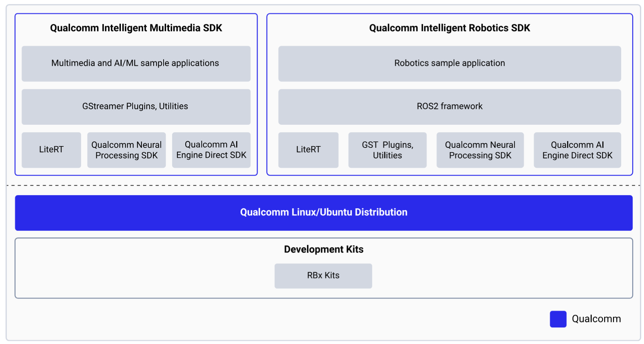This screenshot has width=644, height=344.
Task: Select the RBx Kits block
Action: (323, 276)
